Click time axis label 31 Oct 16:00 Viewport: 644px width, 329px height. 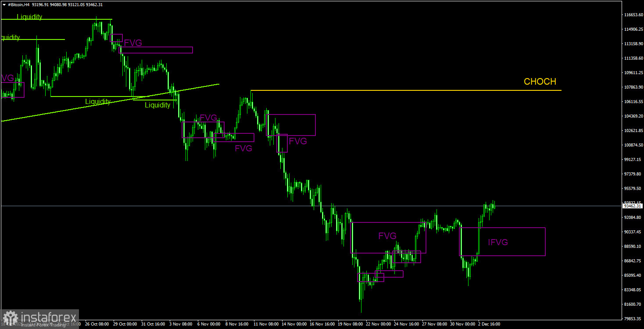(x=153, y=324)
